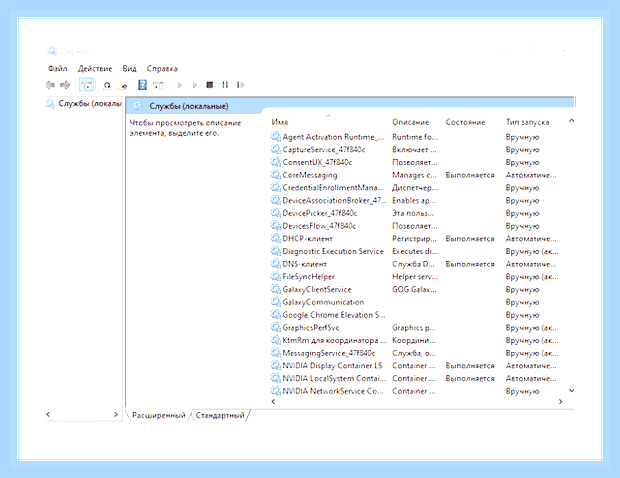Screen dimensions: 620x478
Task: Click the Pause Service toolbar icon
Action: pos(225,85)
